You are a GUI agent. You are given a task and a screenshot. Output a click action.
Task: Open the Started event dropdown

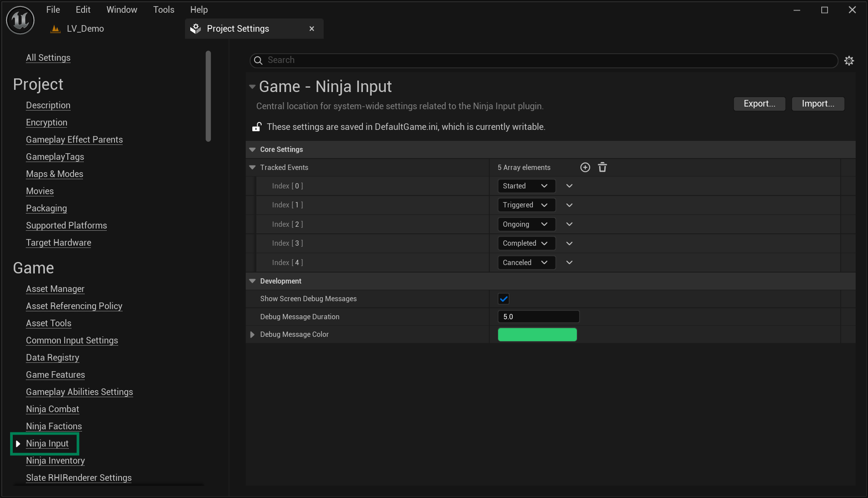526,186
